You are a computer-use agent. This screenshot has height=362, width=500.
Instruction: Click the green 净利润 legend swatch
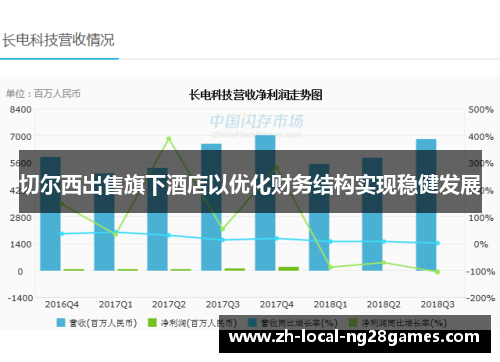(152, 322)
